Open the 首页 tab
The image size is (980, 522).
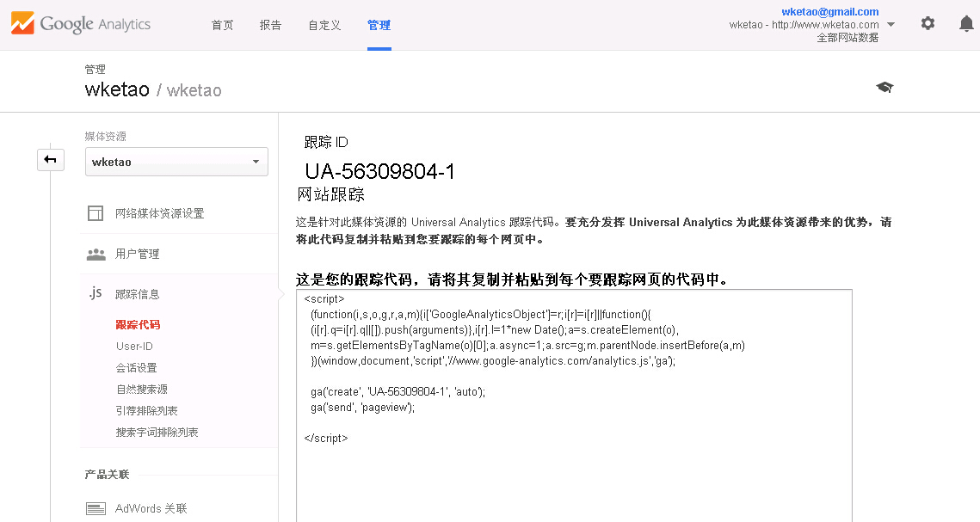point(222,25)
